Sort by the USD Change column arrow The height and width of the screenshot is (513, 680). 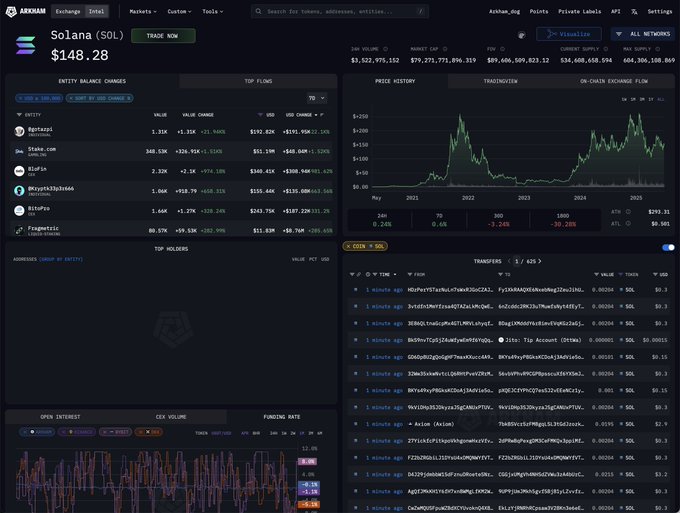pos(316,115)
